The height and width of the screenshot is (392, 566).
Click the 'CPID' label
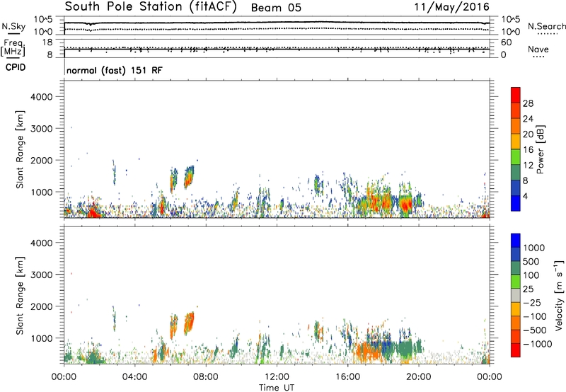coord(16,67)
